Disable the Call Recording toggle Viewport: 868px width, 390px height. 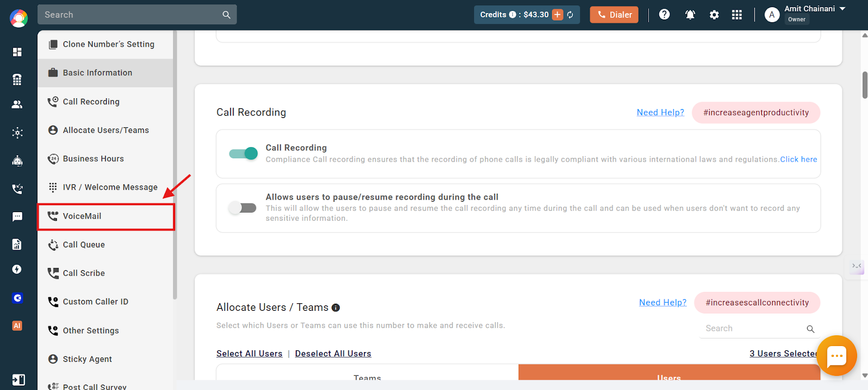point(243,154)
